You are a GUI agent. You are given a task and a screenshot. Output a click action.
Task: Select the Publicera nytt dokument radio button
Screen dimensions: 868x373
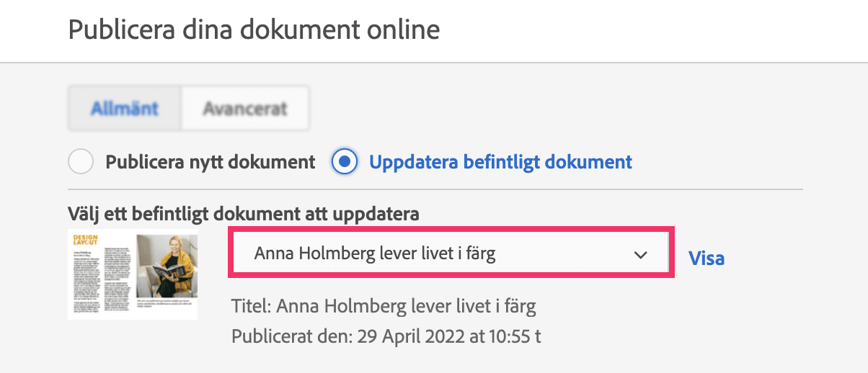[x=80, y=162]
